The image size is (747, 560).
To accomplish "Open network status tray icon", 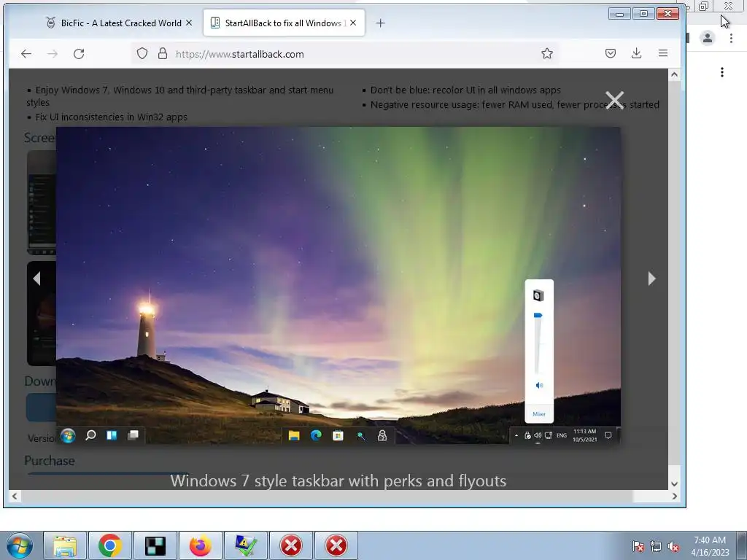I will coord(656,546).
